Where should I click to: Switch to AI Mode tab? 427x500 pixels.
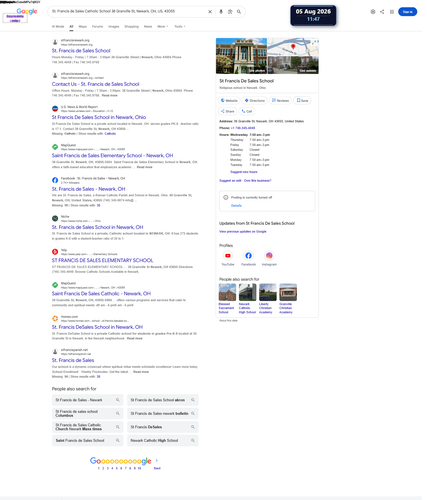pyautogui.click(x=58, y=27)
